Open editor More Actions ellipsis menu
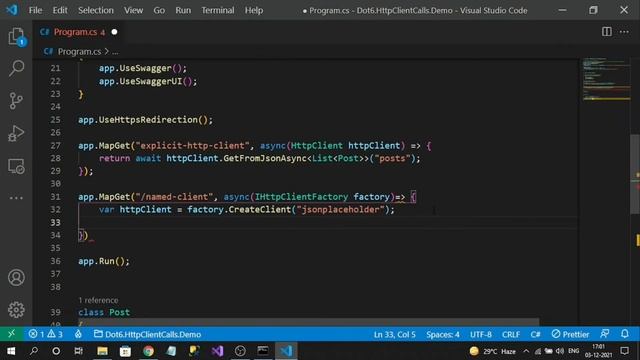Screen dimensions: 640x360 (624, 31)
